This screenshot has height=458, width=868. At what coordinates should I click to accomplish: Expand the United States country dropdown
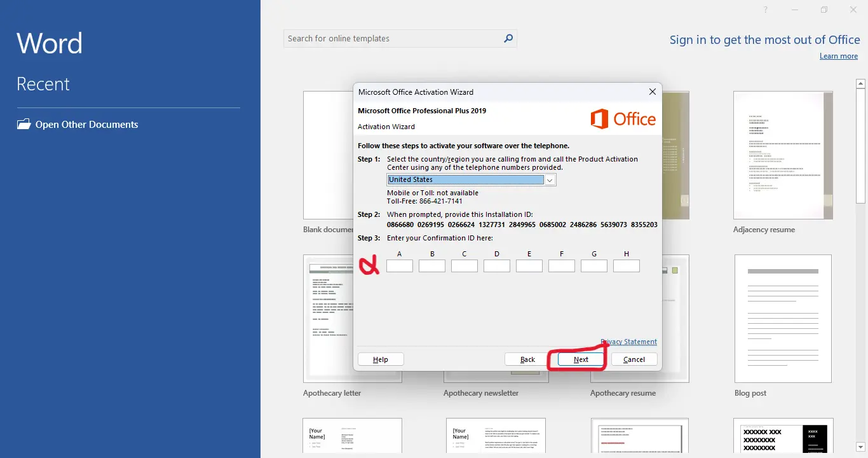pyautogui.click(x=550, y=180)
